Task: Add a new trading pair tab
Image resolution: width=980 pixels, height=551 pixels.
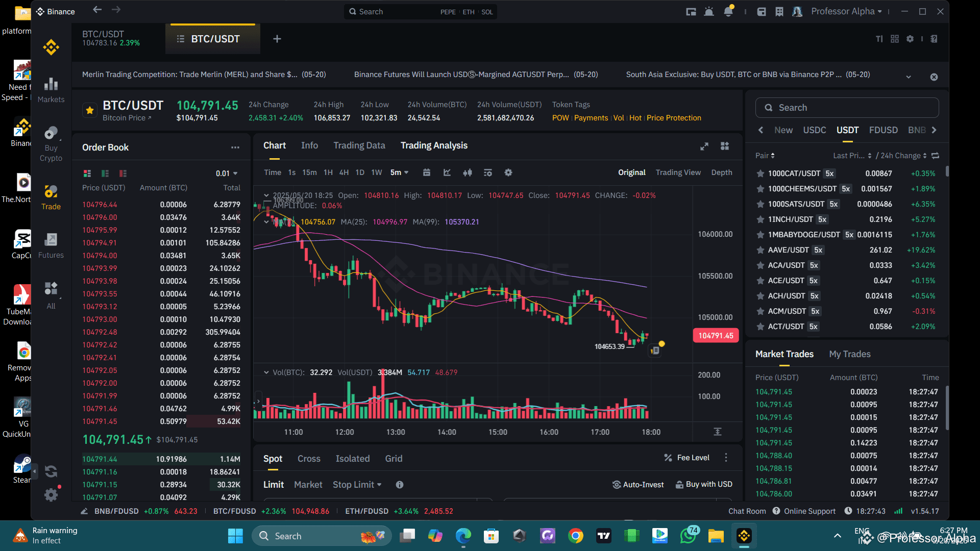Action: click(277, 39)
